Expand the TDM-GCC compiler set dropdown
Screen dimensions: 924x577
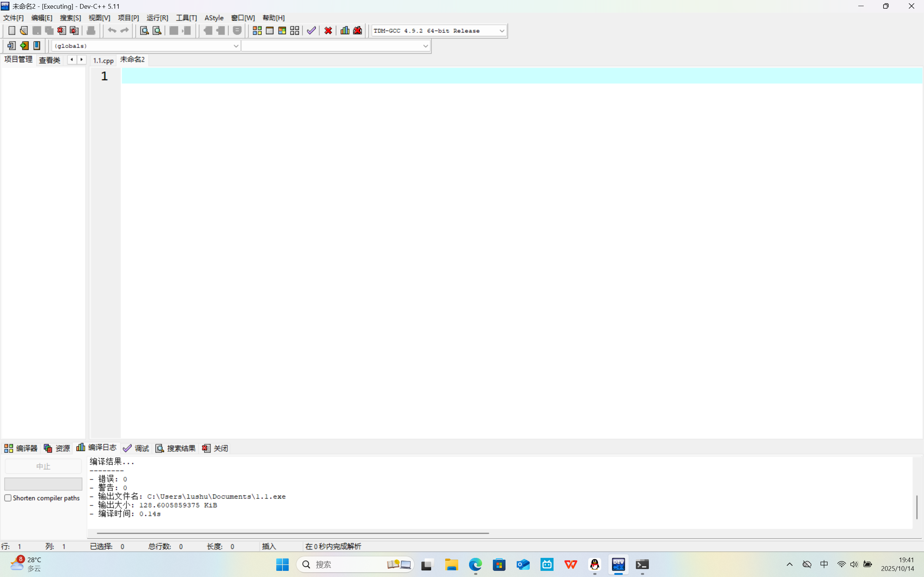(x=502, y=31)
